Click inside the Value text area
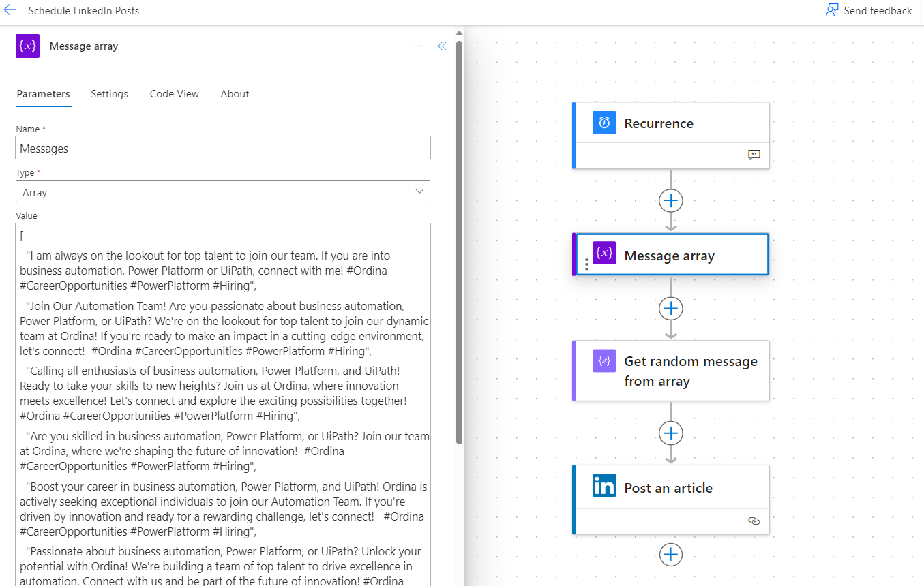 point(223,405)
